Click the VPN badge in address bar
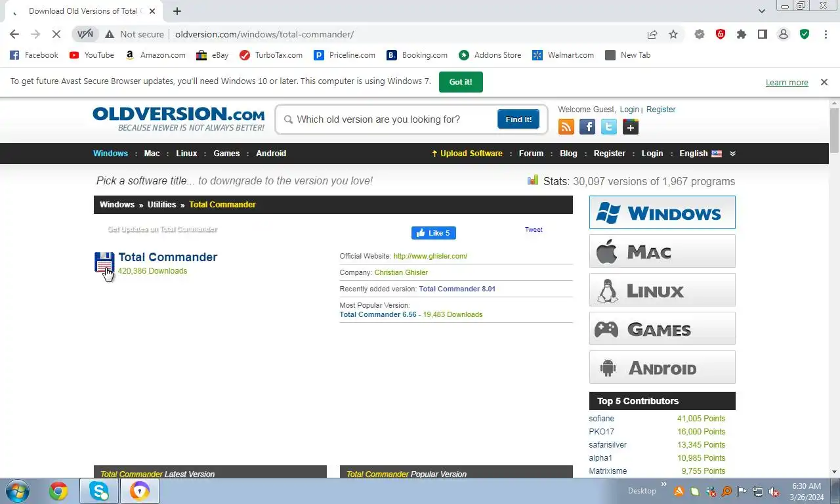 click(85, 34)
